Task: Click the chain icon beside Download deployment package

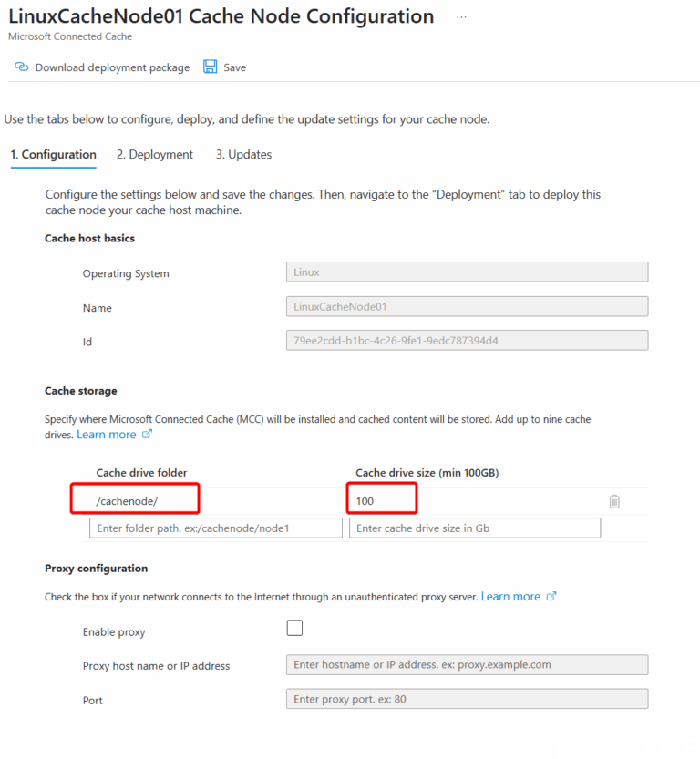Action: pyautogui.click(x=20, y=67)
